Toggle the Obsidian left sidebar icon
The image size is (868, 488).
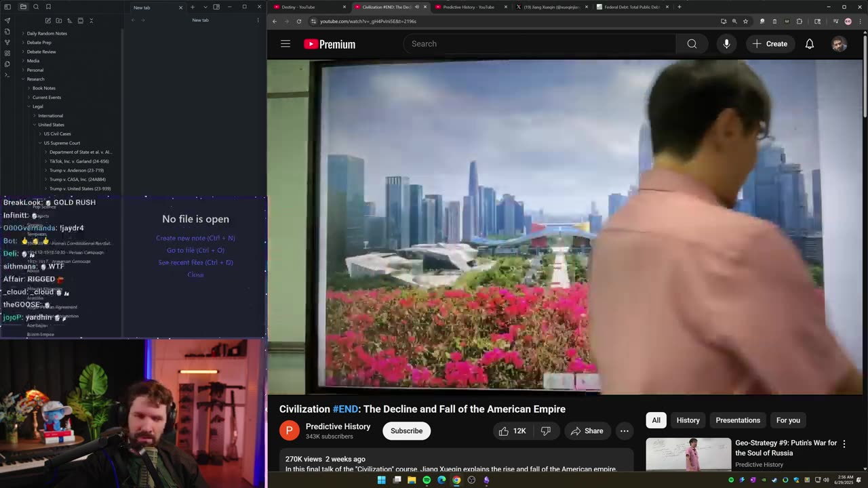[x=7, y=7]
